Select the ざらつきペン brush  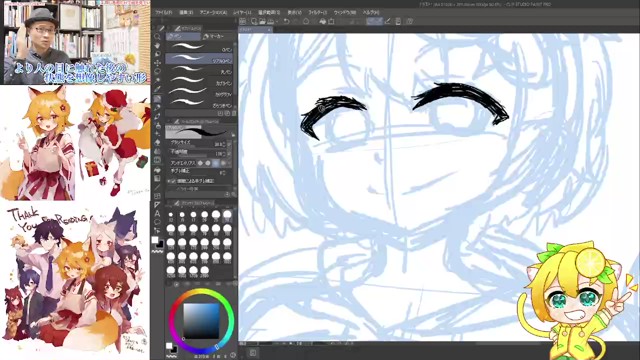pos(200,103)
